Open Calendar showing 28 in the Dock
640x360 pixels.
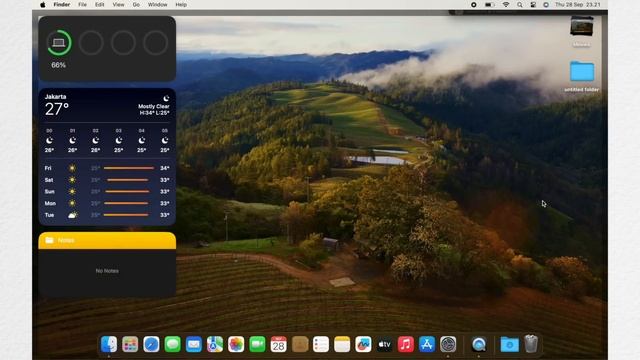[x=278, y=344]
